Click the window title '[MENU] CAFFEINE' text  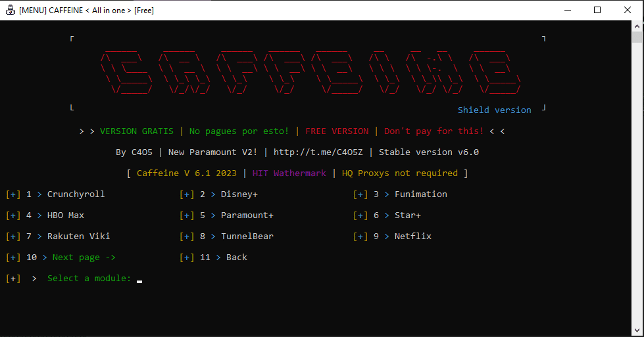coord(51,11)
